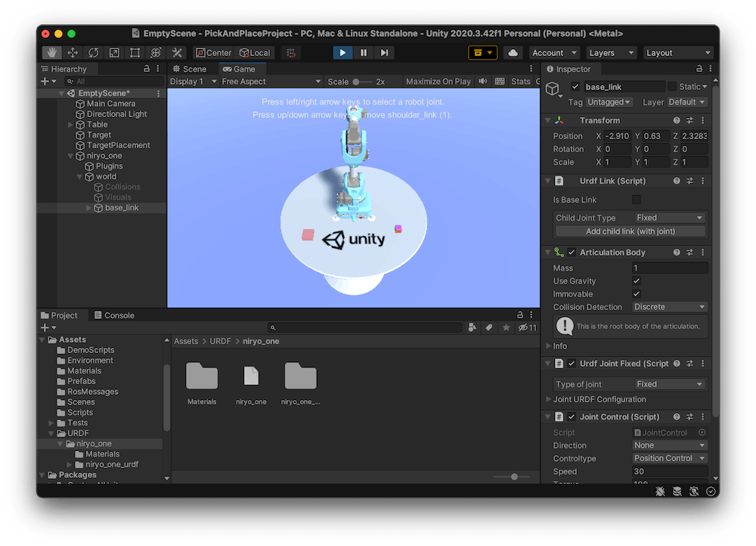Lock the Hierarchy panel
The height and width of the screenshot is (546, 756).
click(x=147, y=69)
